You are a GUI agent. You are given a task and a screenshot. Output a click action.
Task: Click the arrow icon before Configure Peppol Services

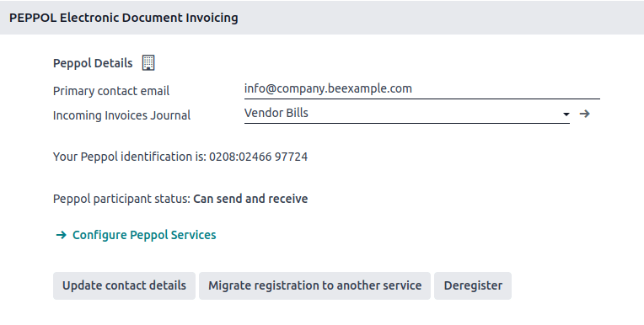coord(62,235)
